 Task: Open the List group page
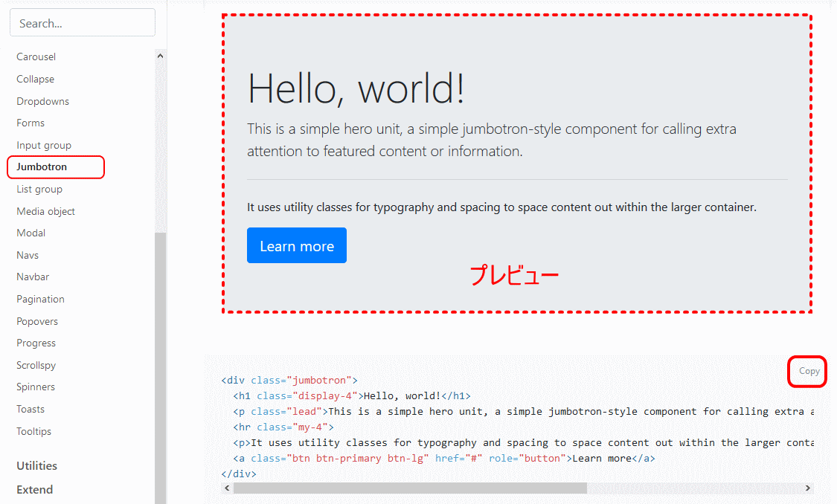pyautogui.click(x=39, y=190)
